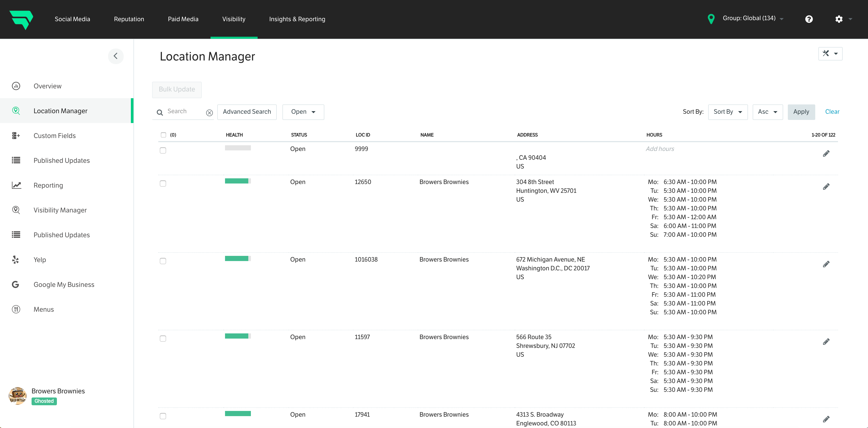Open the Open status filter dropdown

(303, 112)
